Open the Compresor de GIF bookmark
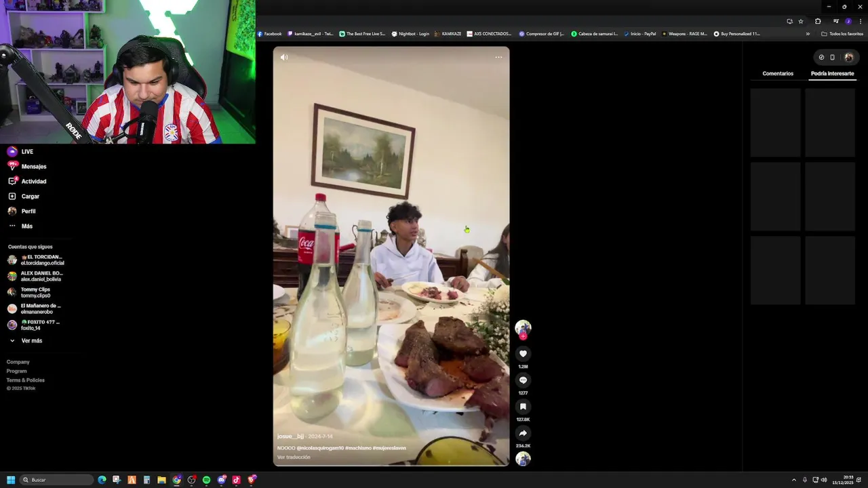 coord(542,34)
